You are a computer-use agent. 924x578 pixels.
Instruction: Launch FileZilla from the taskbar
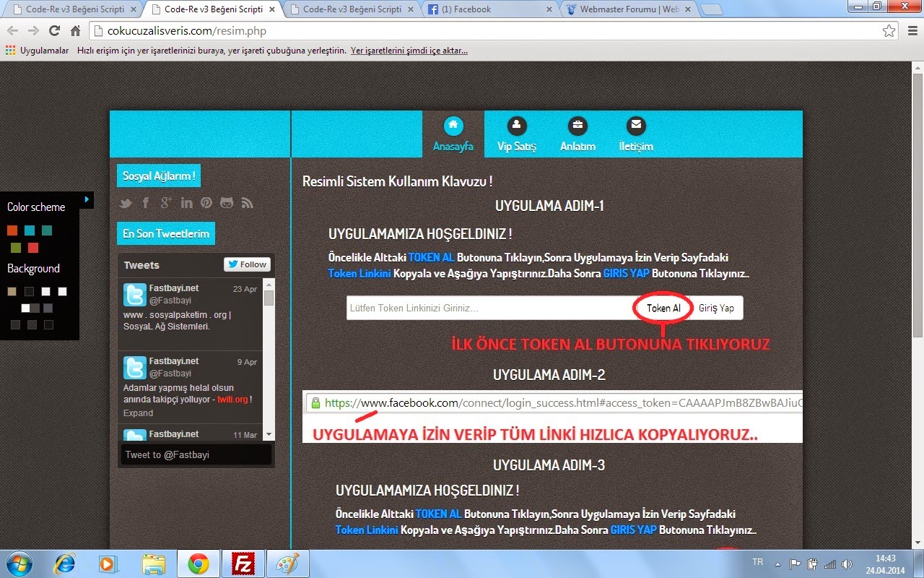click(x=243, y=563)
